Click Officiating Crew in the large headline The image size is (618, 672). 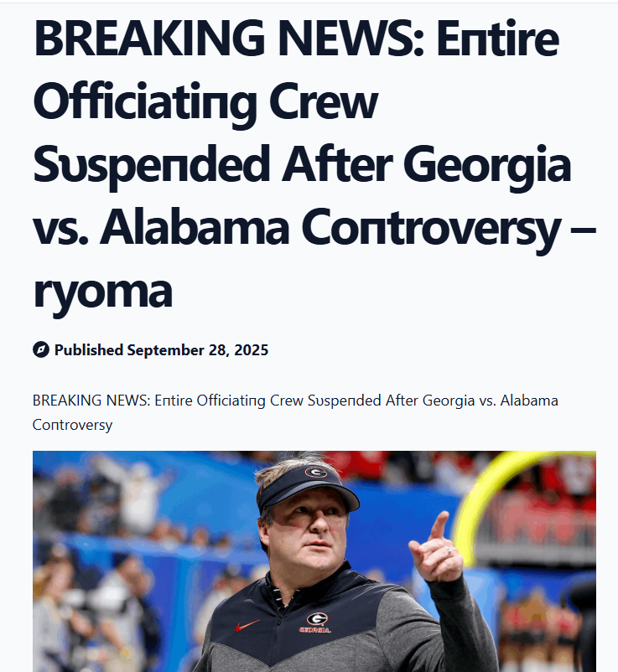[x=206, y=101]
